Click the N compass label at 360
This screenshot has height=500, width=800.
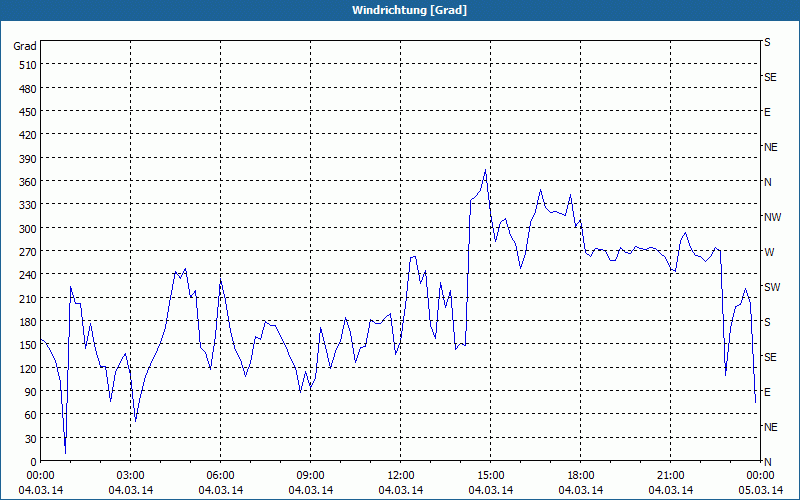(x=768, y=182)
